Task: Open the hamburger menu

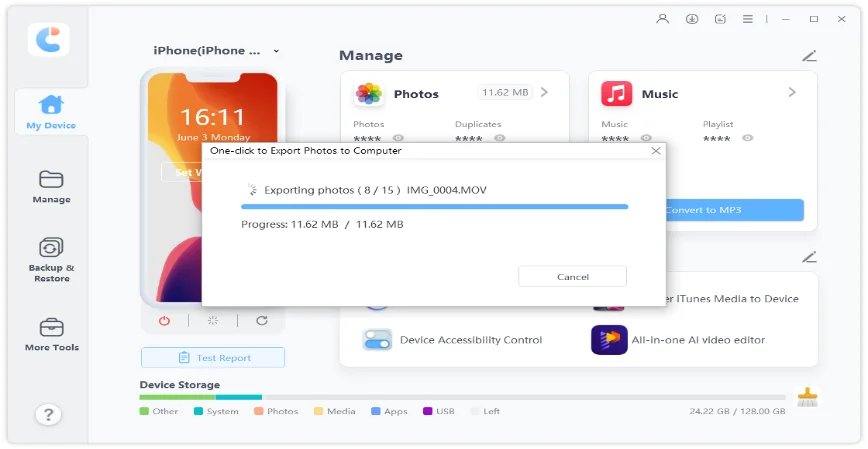Action: 748,19
